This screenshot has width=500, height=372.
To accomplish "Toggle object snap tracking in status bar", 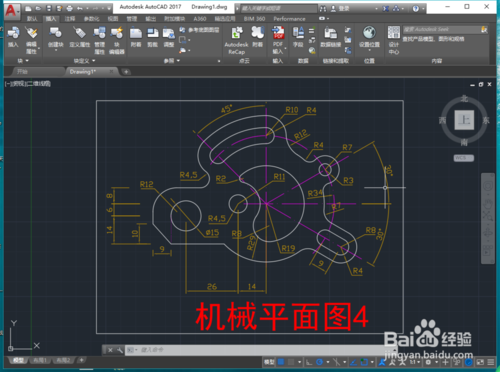I will click(354, 362).
